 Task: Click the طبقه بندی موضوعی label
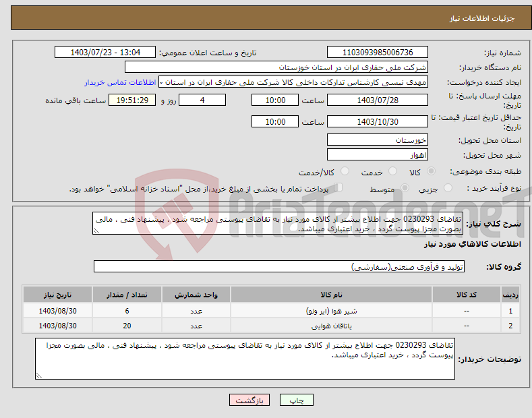pos(485,171)
